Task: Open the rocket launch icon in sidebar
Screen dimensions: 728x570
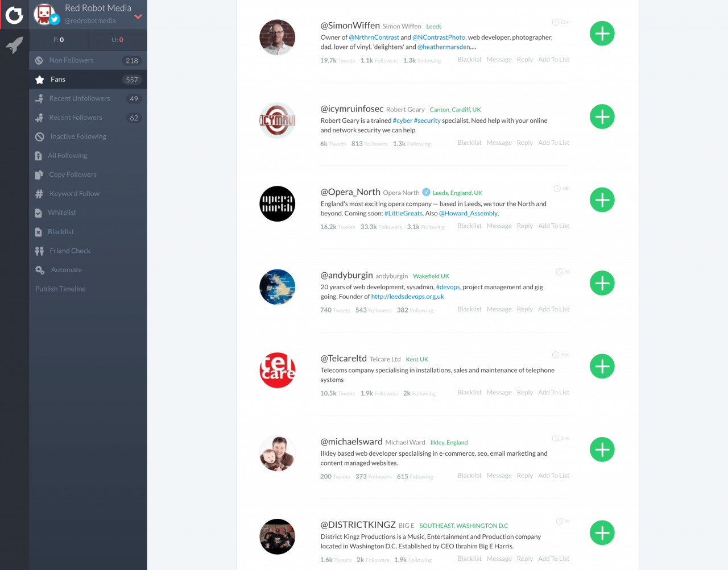Action: [x=14, y=45]
